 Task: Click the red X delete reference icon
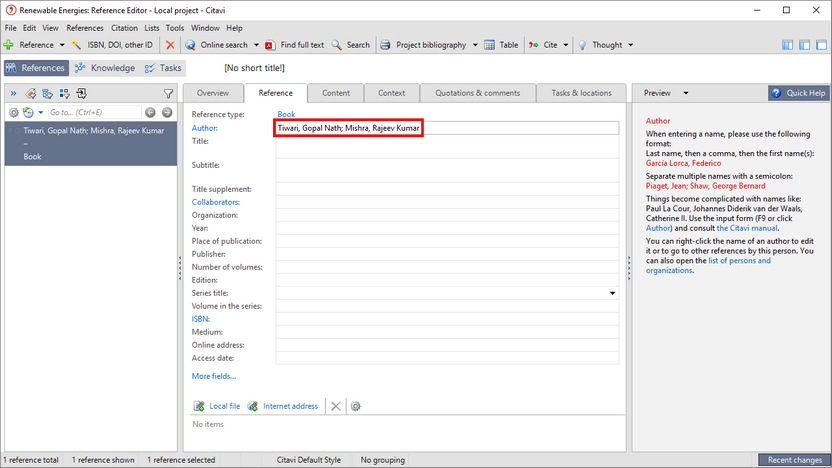tap(170, 45)
